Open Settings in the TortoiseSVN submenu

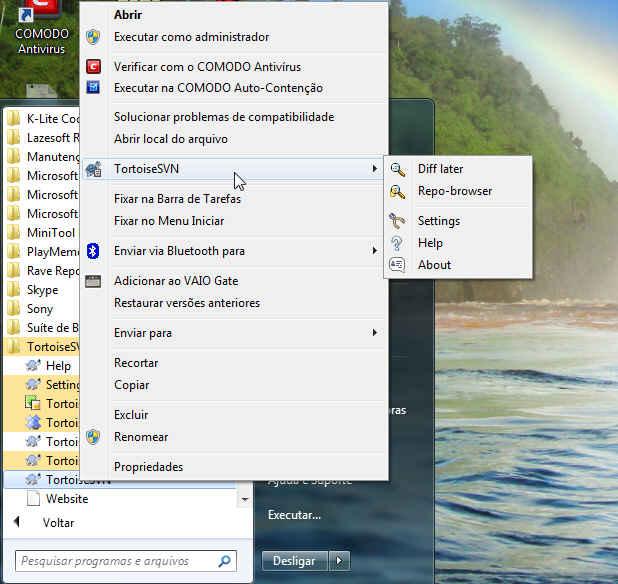pyautogui.click(x=458, y=221)
